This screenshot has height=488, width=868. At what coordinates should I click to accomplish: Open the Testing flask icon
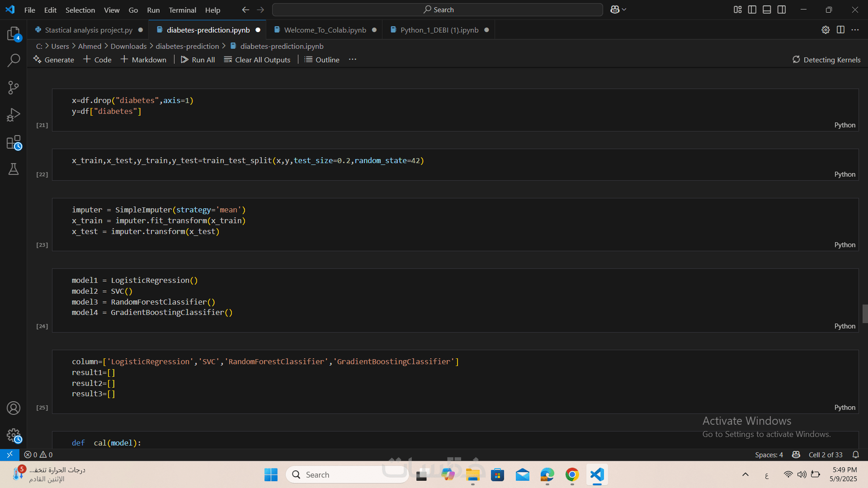[x=14, y=169]
